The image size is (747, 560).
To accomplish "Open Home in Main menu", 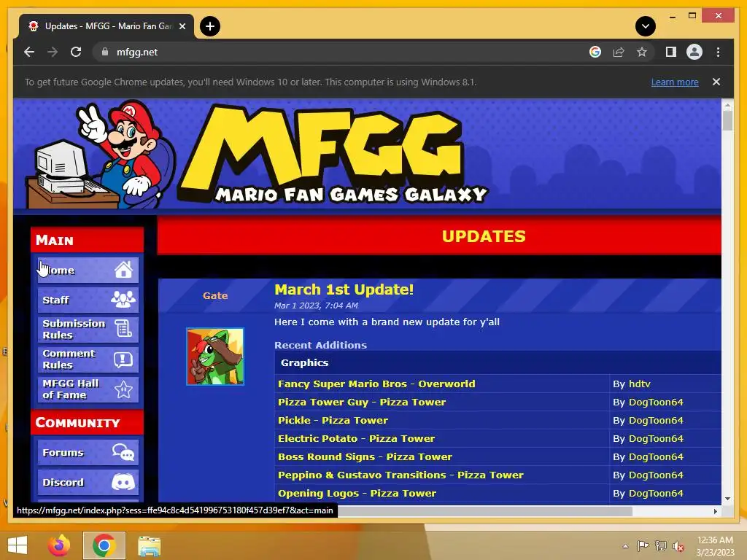I will point(88,270).
